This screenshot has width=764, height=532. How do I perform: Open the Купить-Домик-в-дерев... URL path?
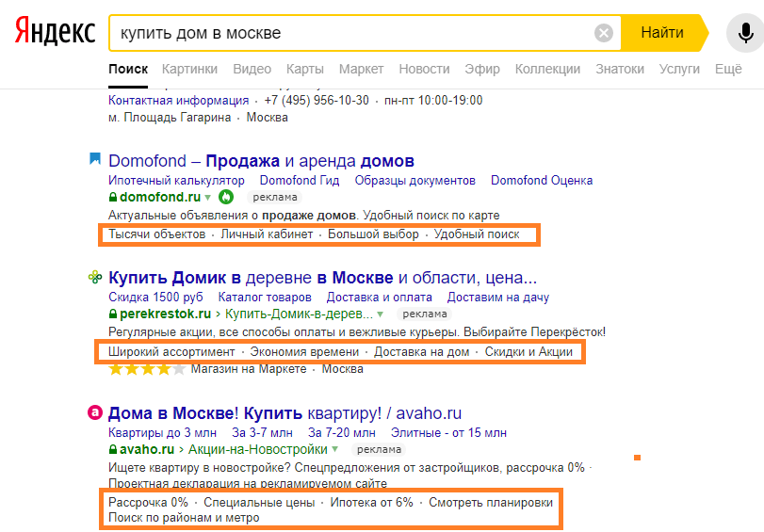pyautogui.click(x=299, y=314)
